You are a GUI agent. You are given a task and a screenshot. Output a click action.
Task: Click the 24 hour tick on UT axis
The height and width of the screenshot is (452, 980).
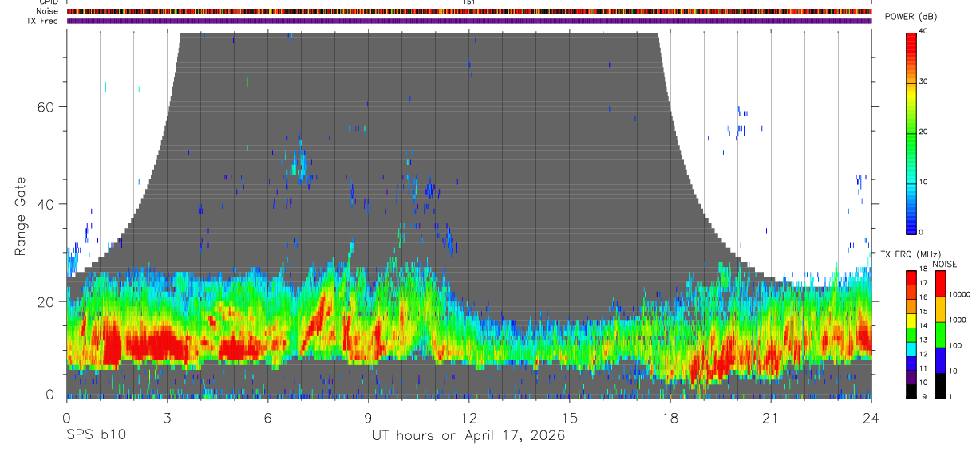coord(871,417)
